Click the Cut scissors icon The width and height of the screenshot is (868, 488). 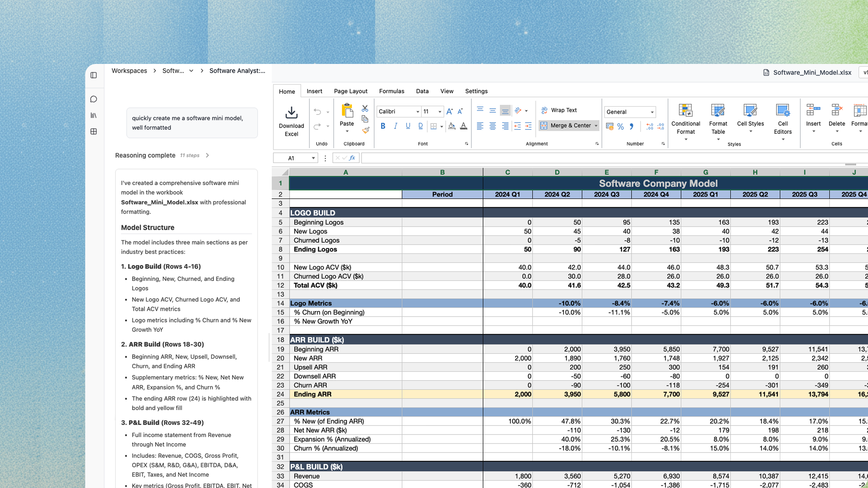[364, 109]
